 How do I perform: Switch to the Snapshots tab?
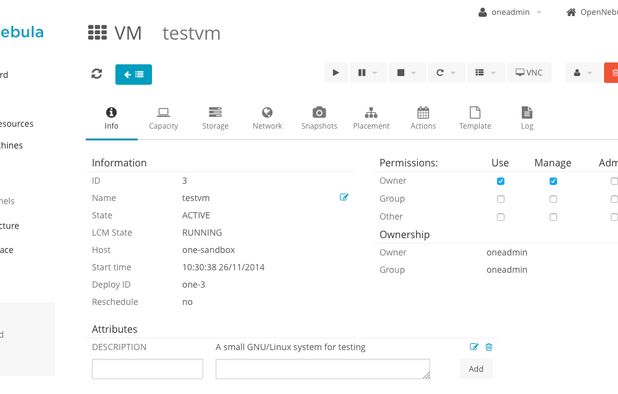click(319, 118)
